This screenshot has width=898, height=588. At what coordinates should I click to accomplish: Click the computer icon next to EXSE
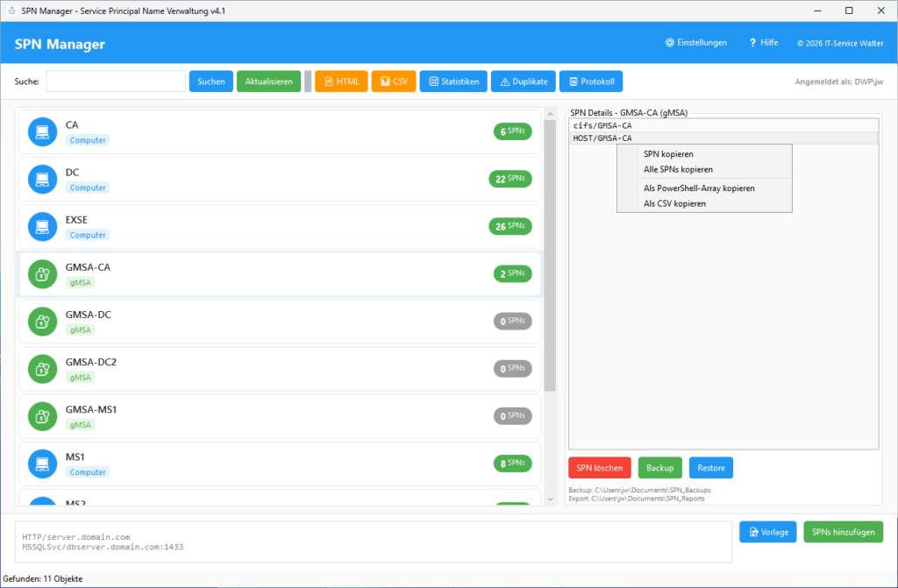(x=42, y=226)
